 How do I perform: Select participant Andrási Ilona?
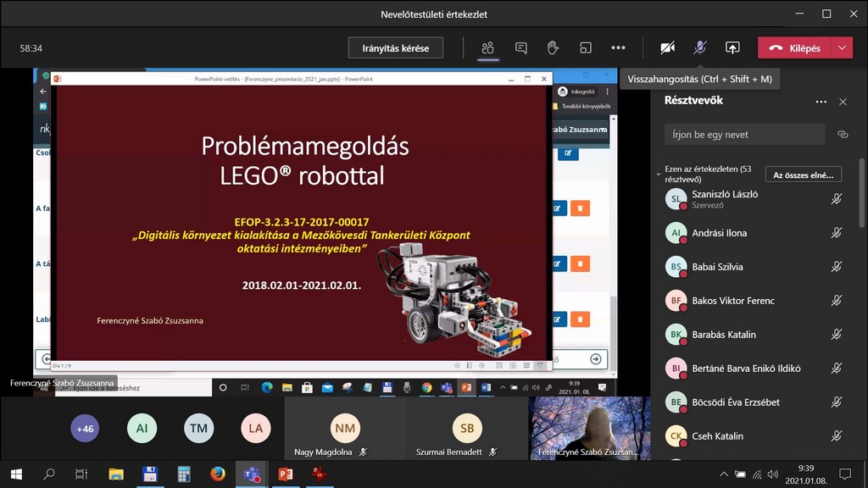point(753,233)
